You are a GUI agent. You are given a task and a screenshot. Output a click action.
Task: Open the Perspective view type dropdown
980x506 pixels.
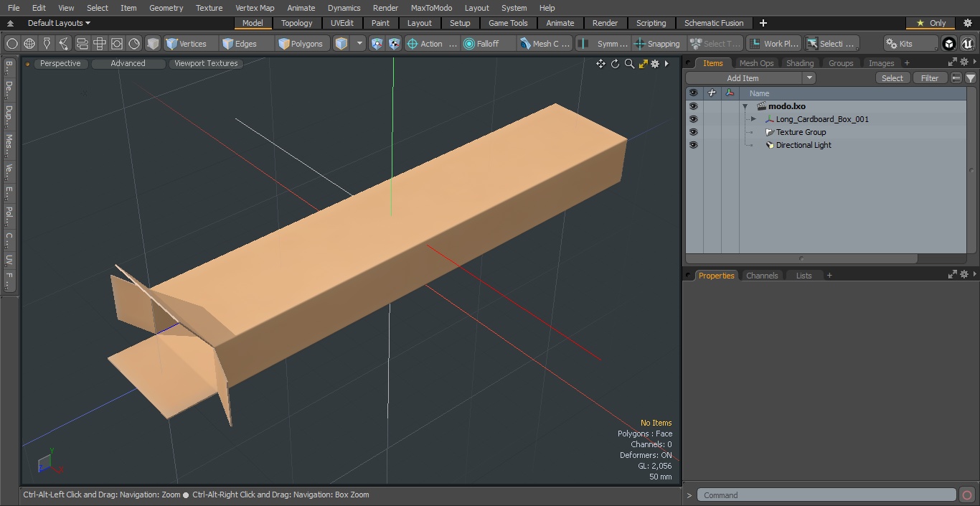coord(60,64)
